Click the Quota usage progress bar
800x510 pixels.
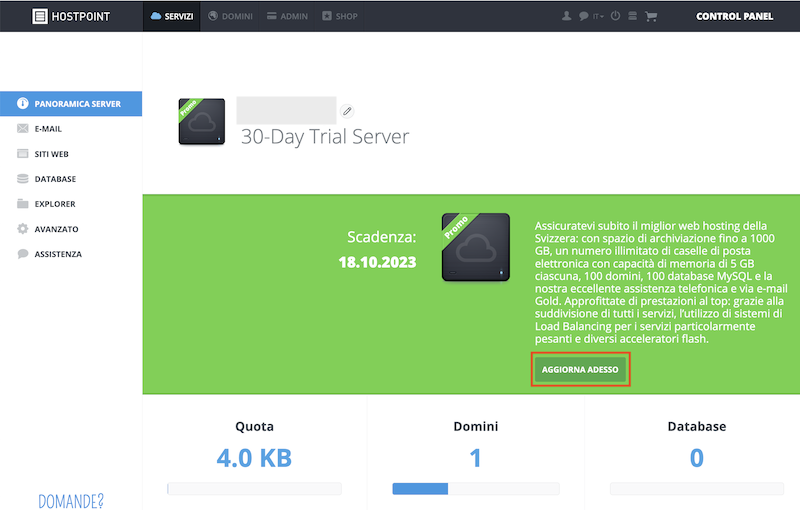click(254, 489)
